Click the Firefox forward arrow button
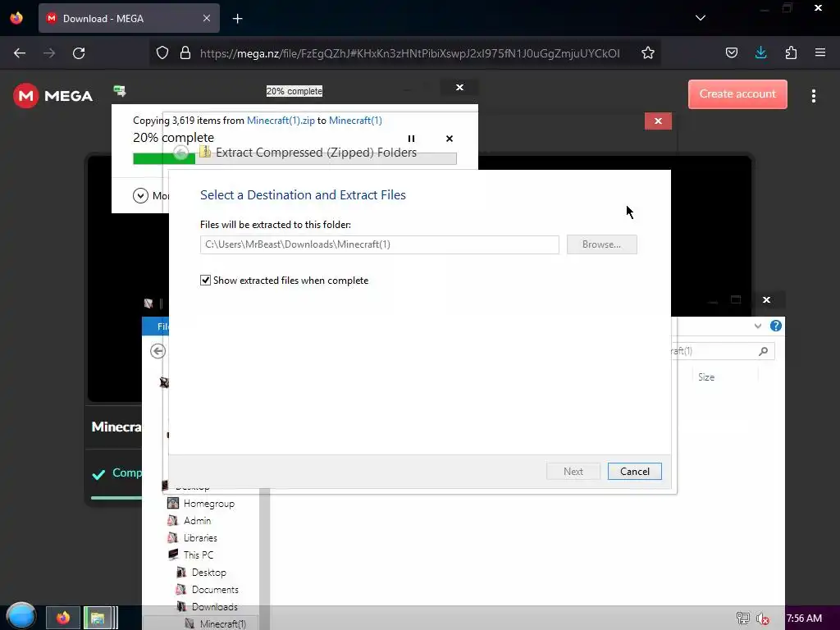Viewport: 840px width, 630px height. click(x=49, y=53)
